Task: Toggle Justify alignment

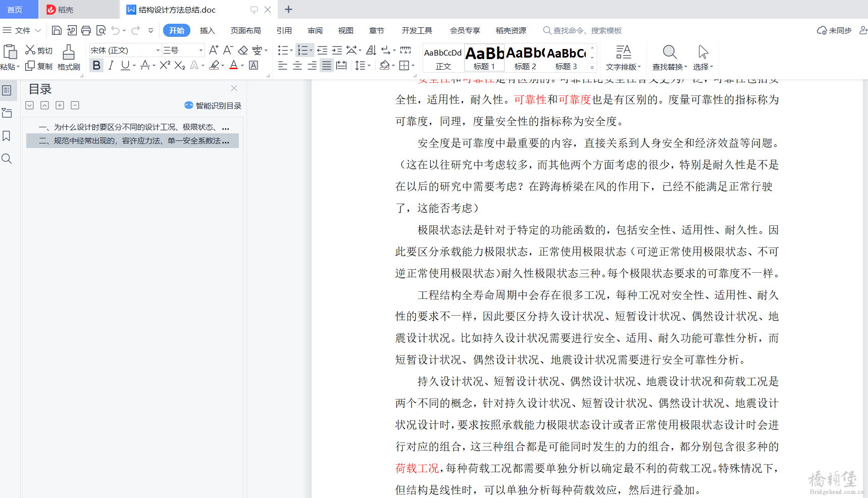Action: point(327,66)
